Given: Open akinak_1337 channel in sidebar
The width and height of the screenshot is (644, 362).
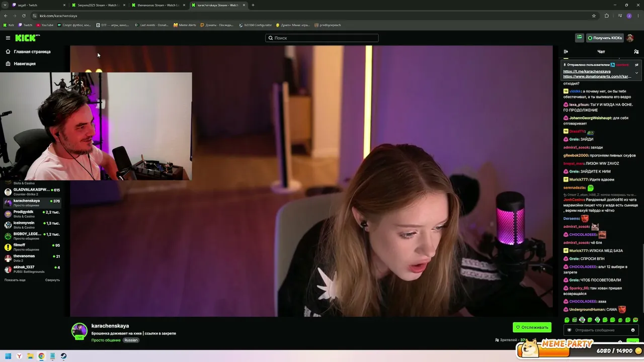Looking at the screenshot, I should 32,268.
